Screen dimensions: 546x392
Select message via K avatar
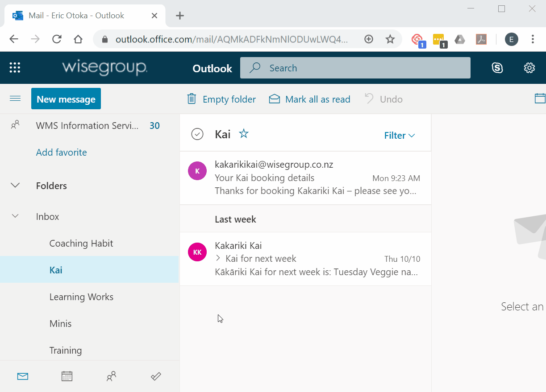pyautogui.click(x=197, y=171)
